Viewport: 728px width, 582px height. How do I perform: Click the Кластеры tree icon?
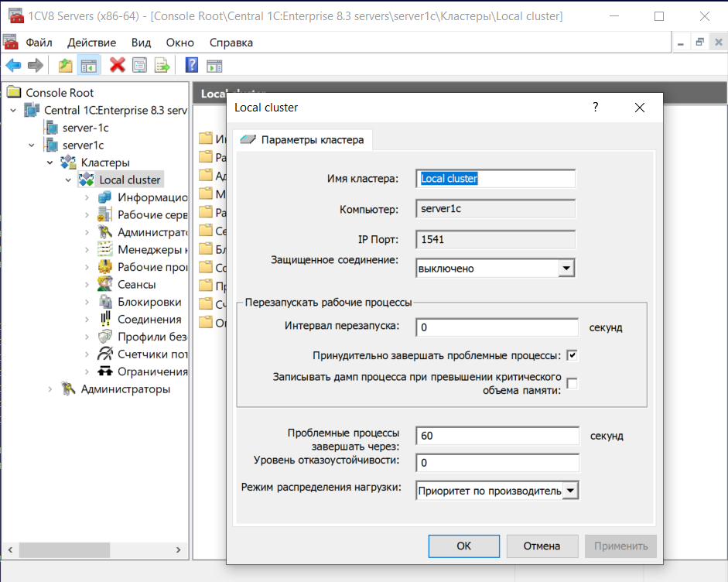(69, 162)
